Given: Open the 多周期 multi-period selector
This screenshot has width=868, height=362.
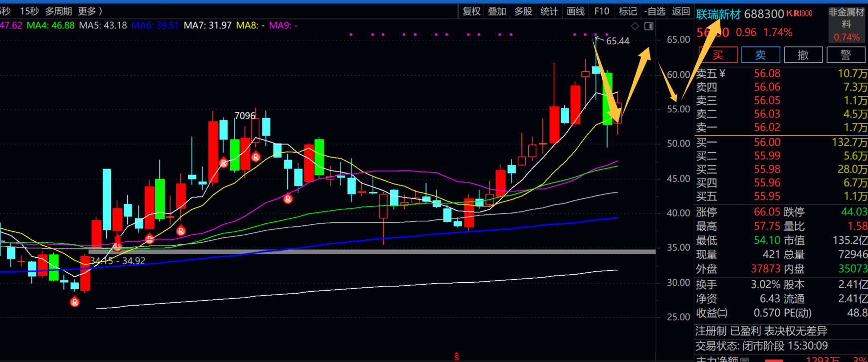Looking at the screenshot, I should click(x=58, y=11).
